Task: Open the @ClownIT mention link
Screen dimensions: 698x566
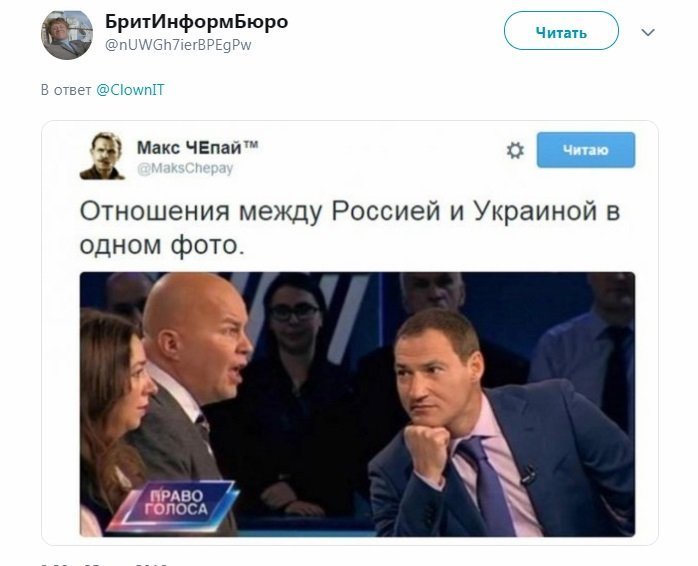Action: click(130, 90)
